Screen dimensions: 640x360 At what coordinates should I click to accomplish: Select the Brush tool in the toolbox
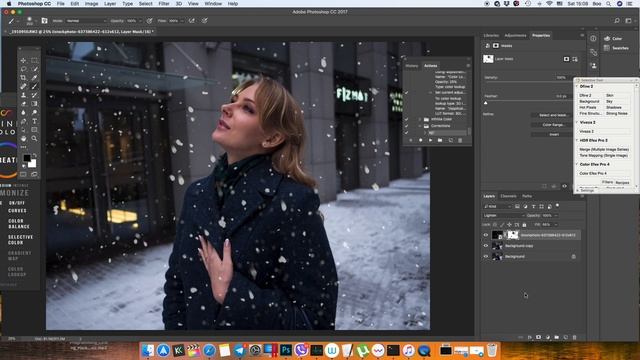pyautogui.click(x=34, y=86)
